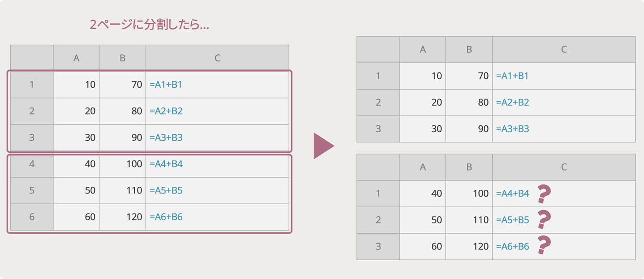Click the pink right-pointing arrow between tables

(x=323, y=146)
